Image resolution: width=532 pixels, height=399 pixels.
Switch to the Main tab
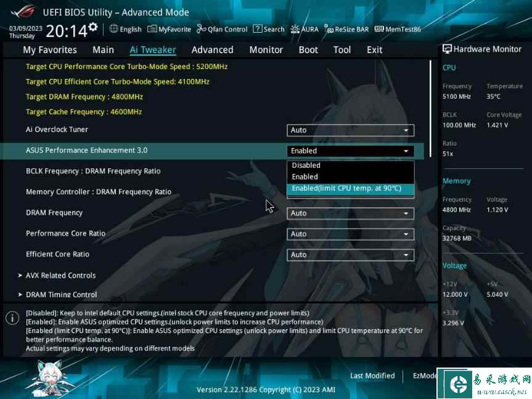103,50
